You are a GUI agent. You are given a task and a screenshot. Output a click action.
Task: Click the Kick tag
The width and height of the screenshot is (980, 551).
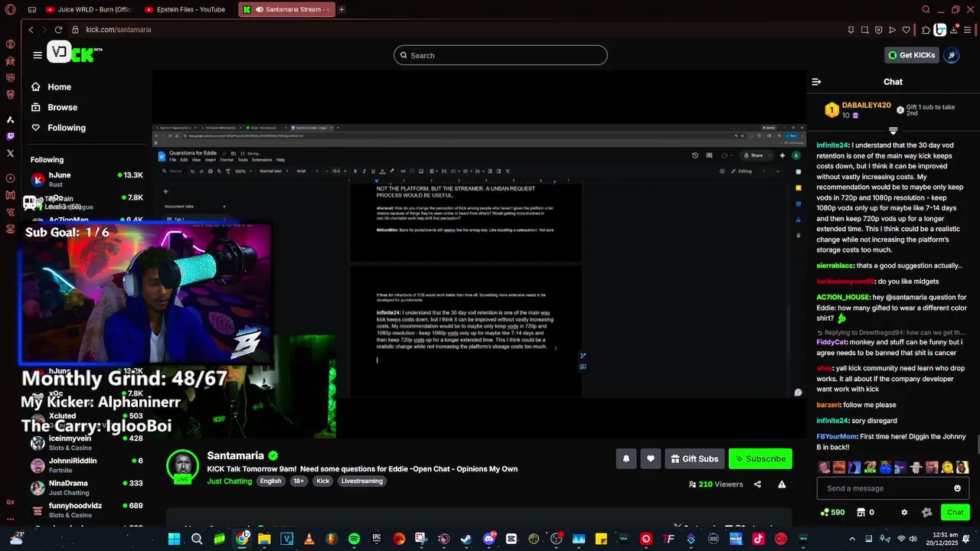pos(323,481)
